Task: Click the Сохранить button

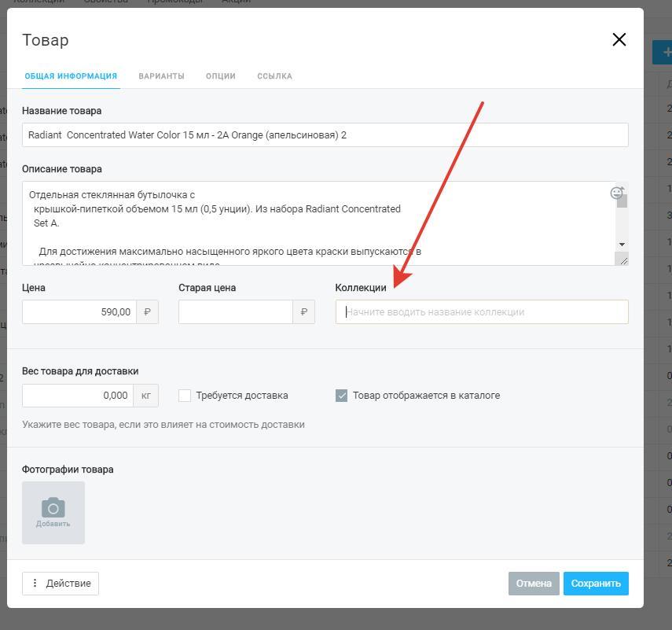Action: (596, 584)
